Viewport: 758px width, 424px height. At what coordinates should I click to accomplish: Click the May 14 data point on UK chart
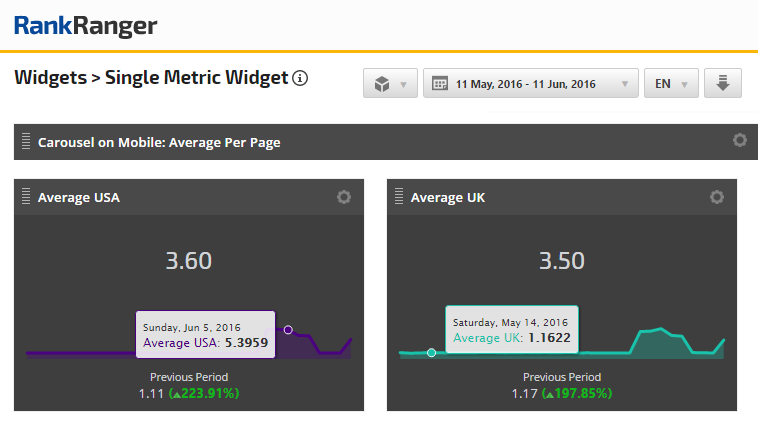point(431,353)
